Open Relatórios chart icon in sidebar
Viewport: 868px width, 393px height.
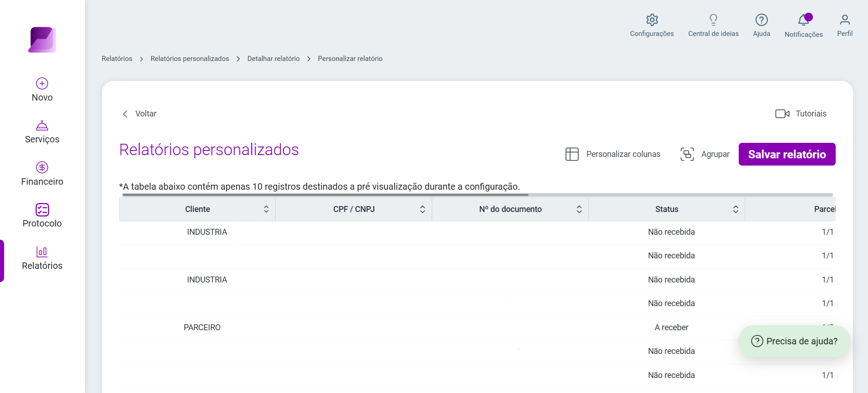coord(42,252)
